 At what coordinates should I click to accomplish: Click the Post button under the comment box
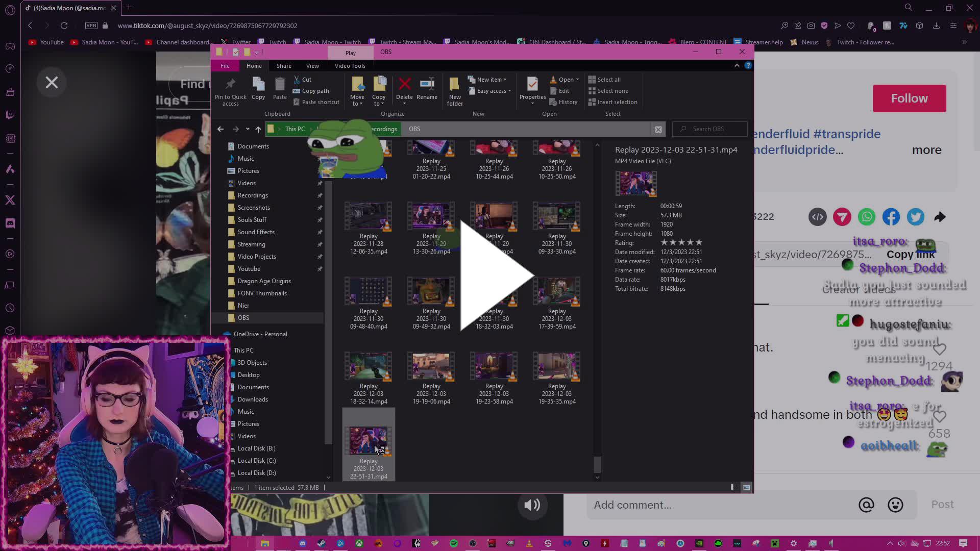pyautogui.click(x=942, y=504)
